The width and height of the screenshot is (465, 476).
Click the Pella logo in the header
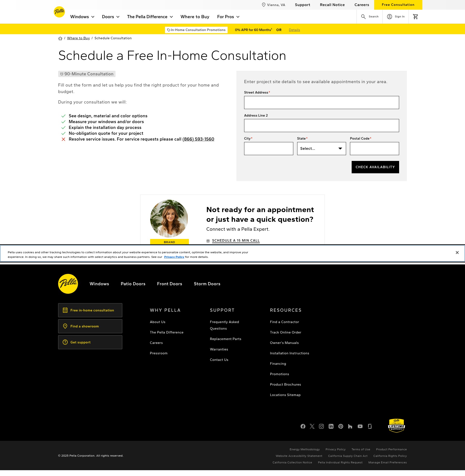[x=59, y=12]
